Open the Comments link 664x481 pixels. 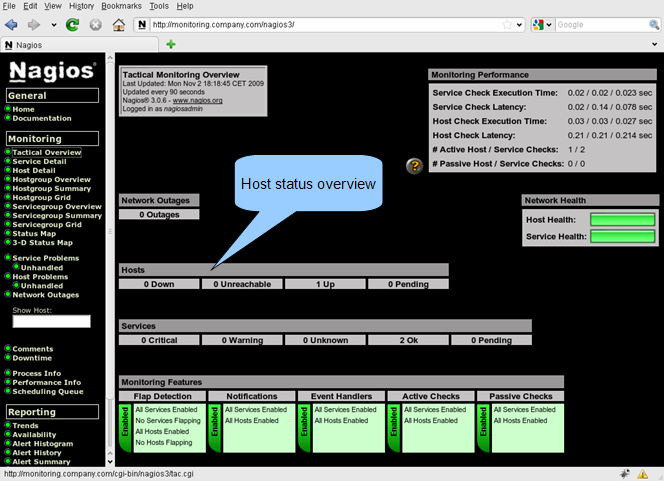[33, 349]
